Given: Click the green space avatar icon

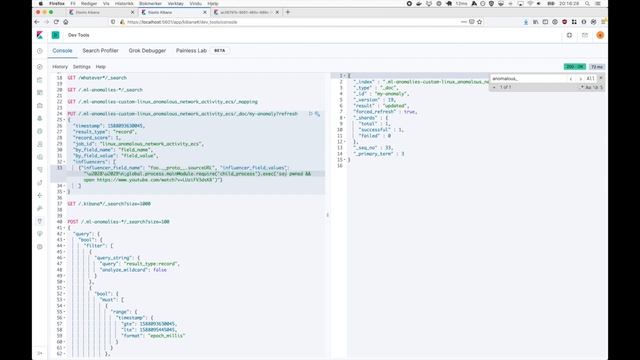Looking at the screenshot, I should coord(56,35).
